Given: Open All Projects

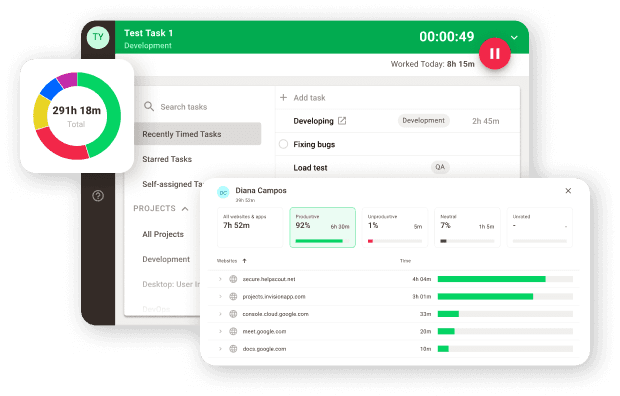Looking at the screenshot, I should 163,234.
